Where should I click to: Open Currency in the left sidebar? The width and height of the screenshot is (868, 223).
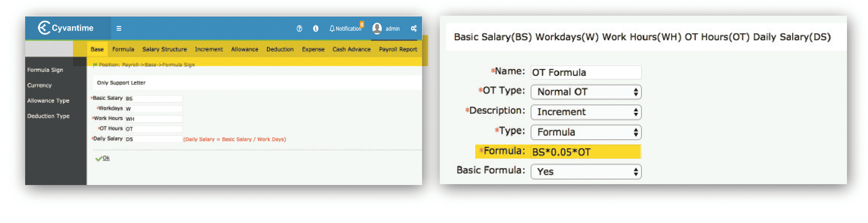40,85
